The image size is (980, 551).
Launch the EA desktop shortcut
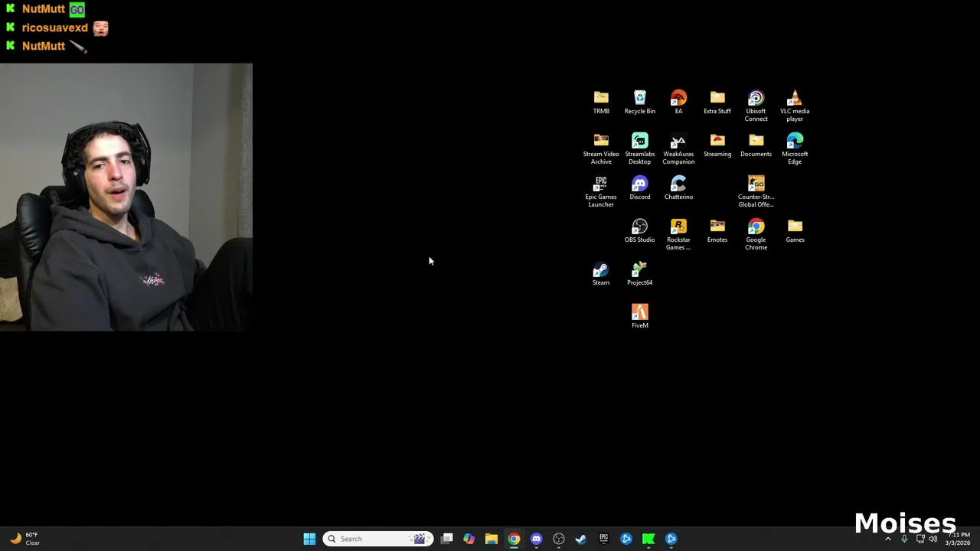click(678, 102)
